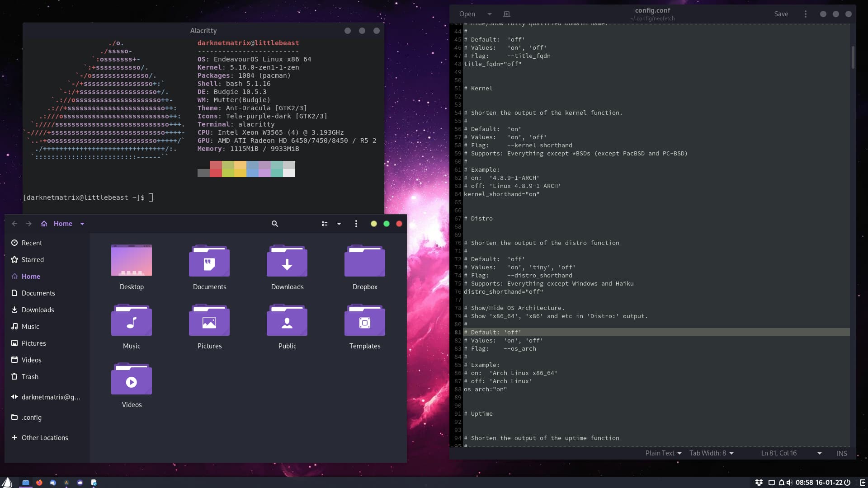
Task: Open Music in file manager sidebar
Action: coord(47,327)
